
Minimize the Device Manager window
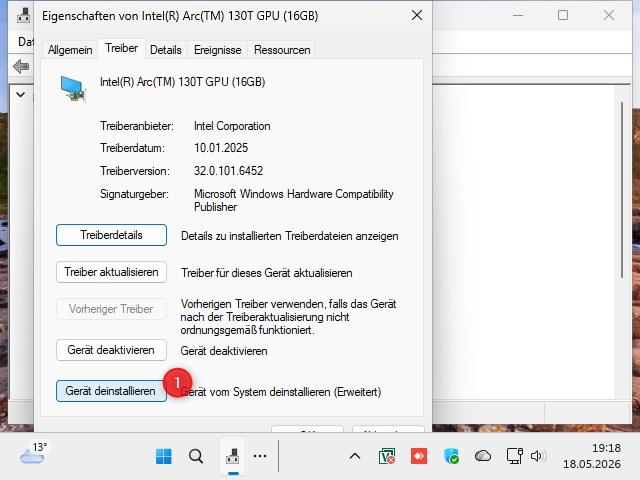tap(518, 16)
